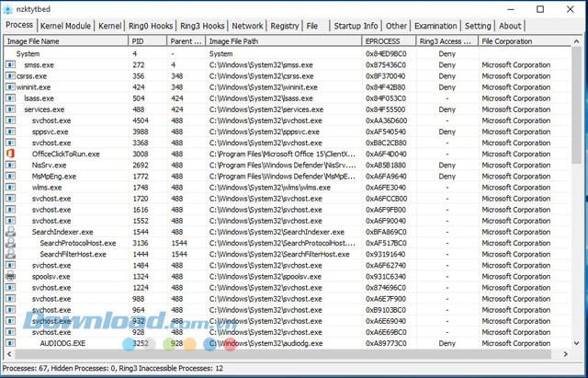Sort by Ring3 Access column header
Viewport: 588px width, 378px height.
[447, 41]
